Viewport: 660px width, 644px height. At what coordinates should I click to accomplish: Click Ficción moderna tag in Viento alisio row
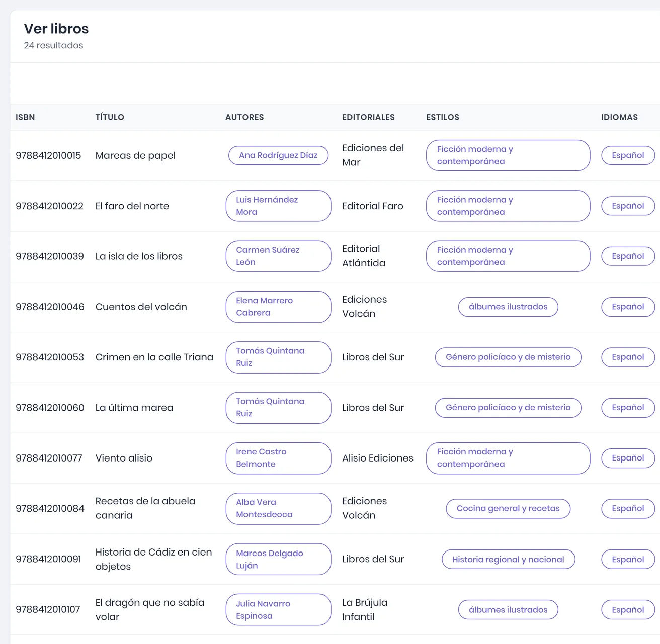tap(508, 458)
